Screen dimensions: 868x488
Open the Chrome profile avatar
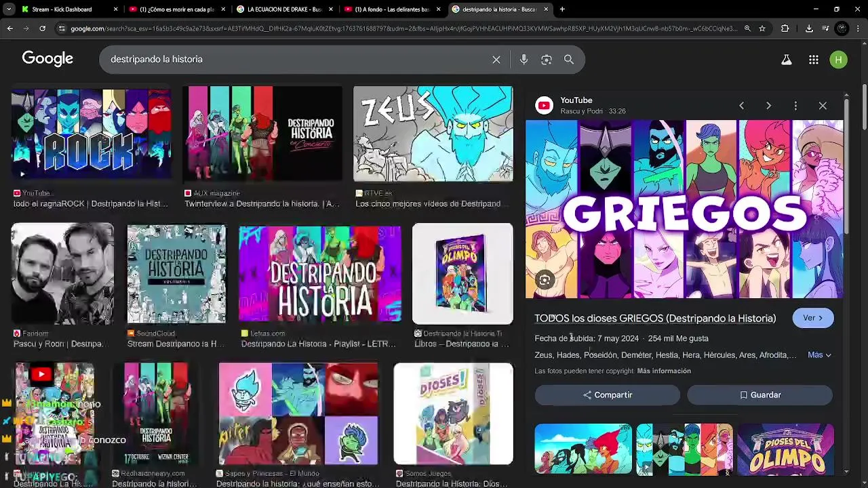click(x=842, y=28)
